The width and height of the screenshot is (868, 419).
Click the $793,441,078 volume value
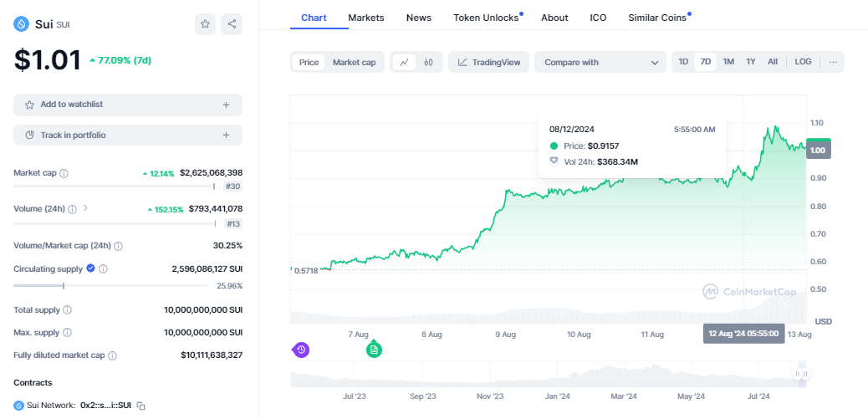tap(216, 209)
